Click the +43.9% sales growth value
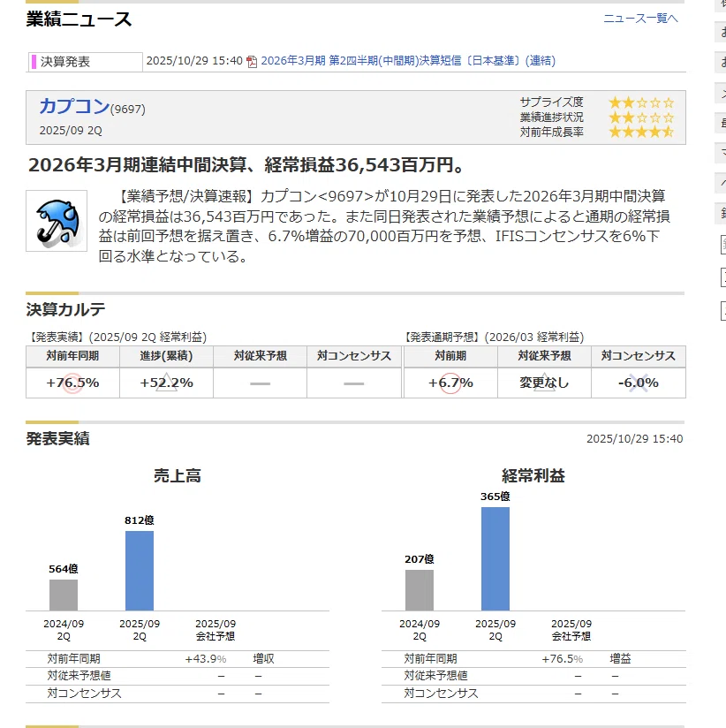726x728 pixels. coord(206,659)
